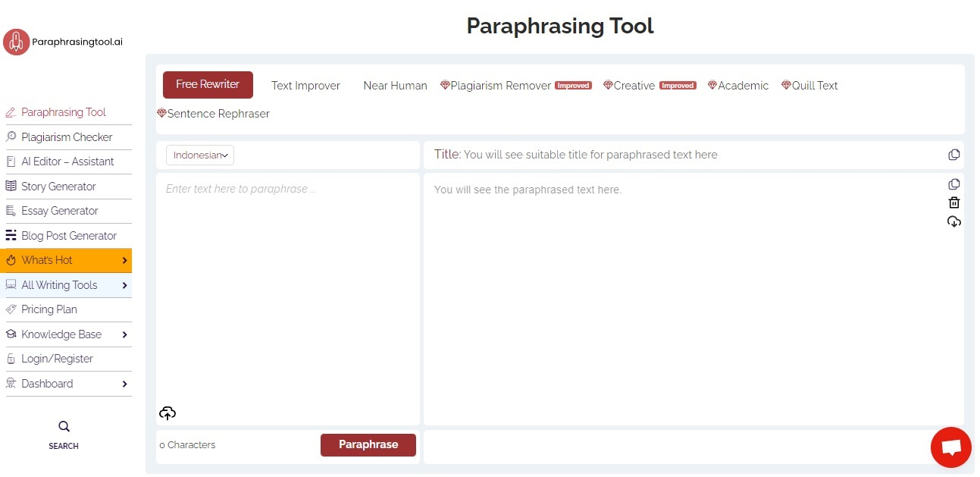The height and width of the screenshot is (477, 980).
Task: Switch to Near Human mode
Action: pos(395,86)
